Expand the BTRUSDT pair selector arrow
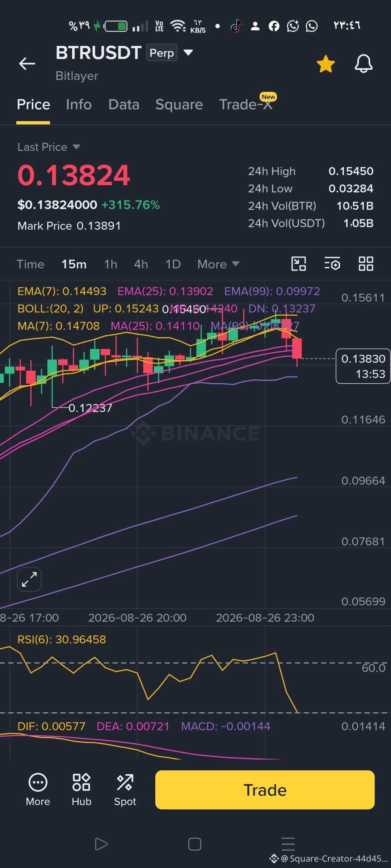 click(x=188, y=52)
